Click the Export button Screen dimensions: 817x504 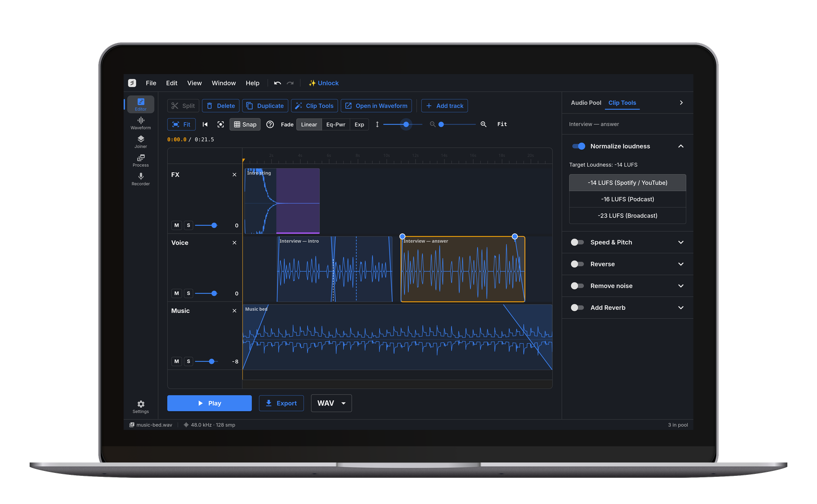281,403
